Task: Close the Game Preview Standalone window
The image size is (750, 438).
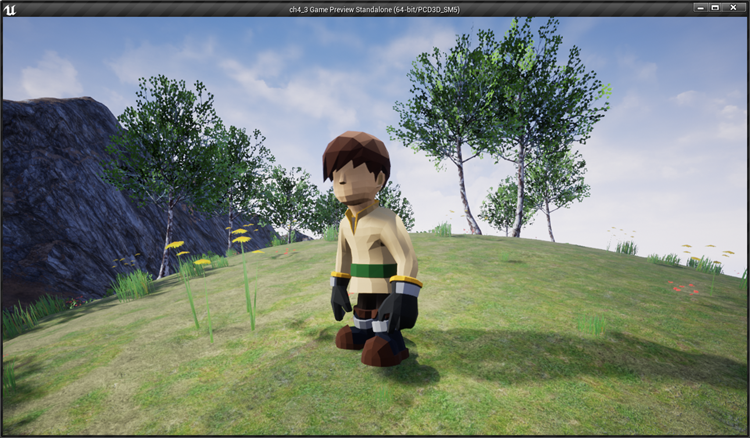Action: pyautogui.click(x=733, y=8)
